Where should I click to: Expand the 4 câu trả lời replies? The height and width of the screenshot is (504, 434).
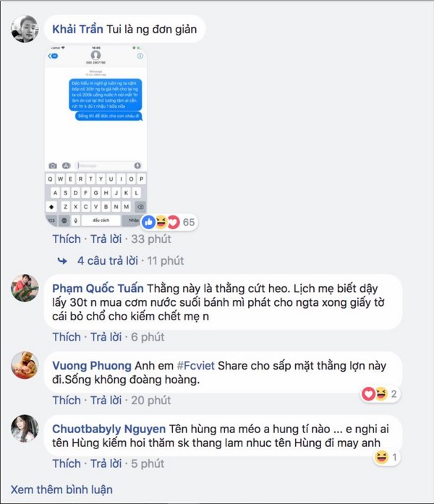click(107, 261)
